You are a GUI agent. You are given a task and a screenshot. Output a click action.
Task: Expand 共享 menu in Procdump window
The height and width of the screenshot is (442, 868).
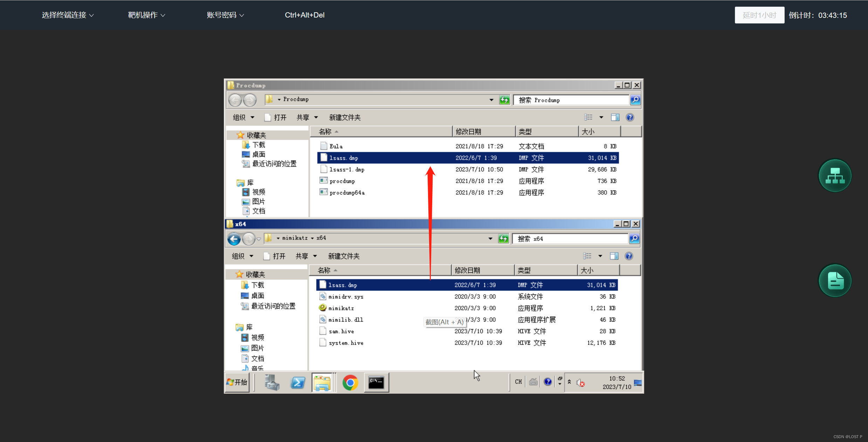tap(307, 117)
